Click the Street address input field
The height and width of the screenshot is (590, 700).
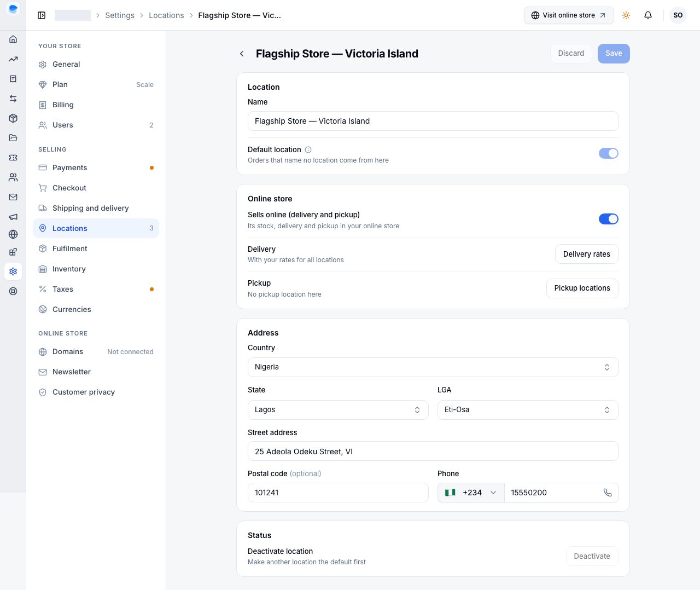point(433,452)
